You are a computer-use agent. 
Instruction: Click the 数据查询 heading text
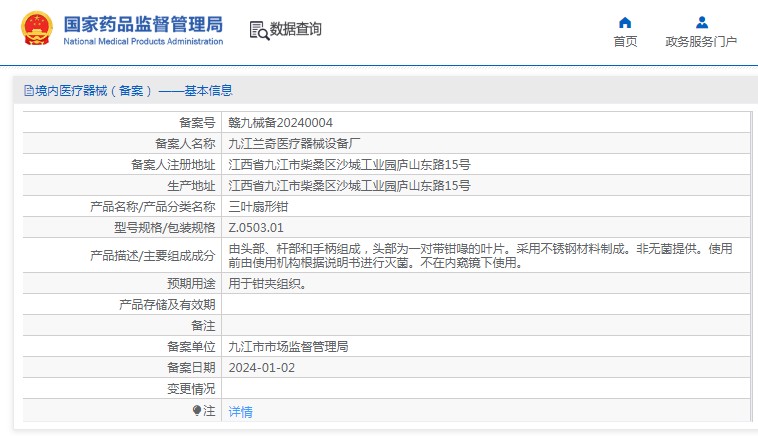[295, 29]
